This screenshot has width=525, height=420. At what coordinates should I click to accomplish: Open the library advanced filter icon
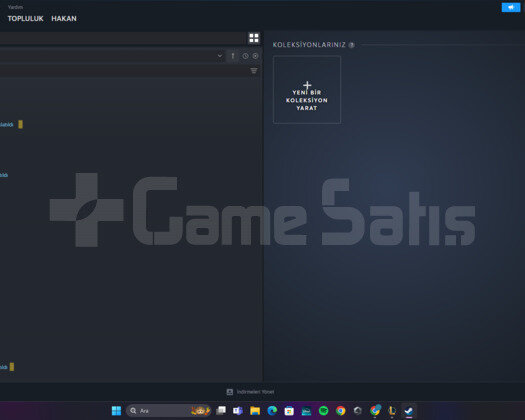coord(254,70)
